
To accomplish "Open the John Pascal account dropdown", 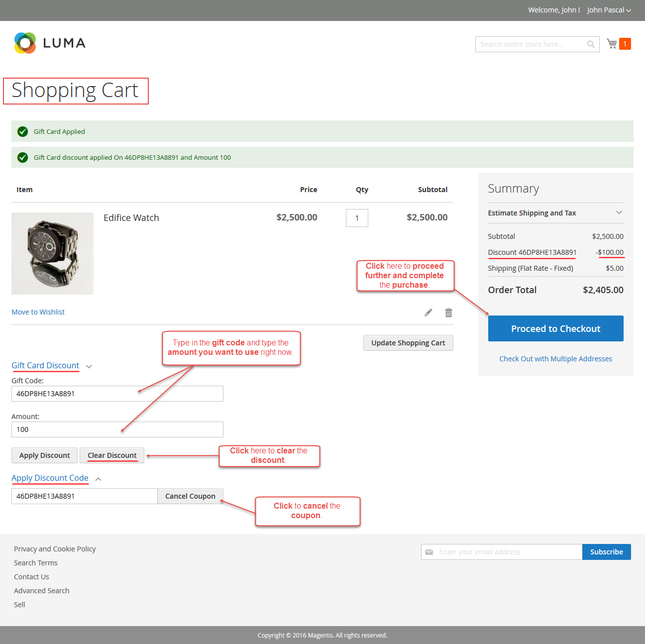I will [609, 10].
